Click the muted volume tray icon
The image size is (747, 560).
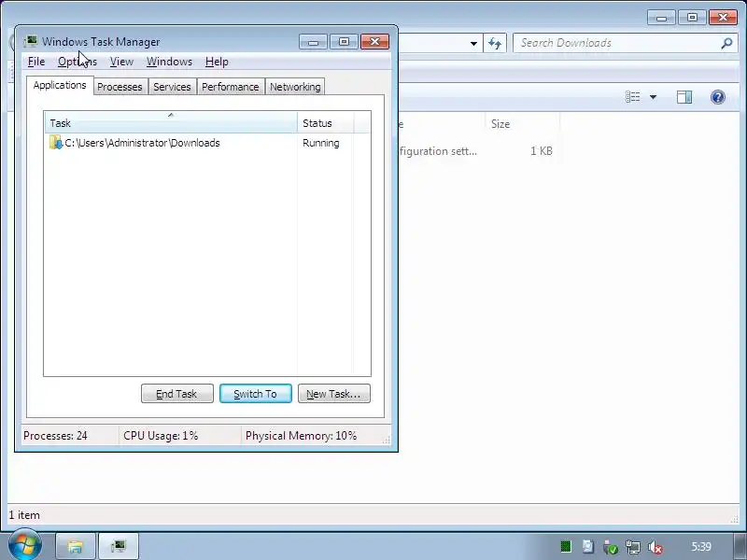[655, 548]
